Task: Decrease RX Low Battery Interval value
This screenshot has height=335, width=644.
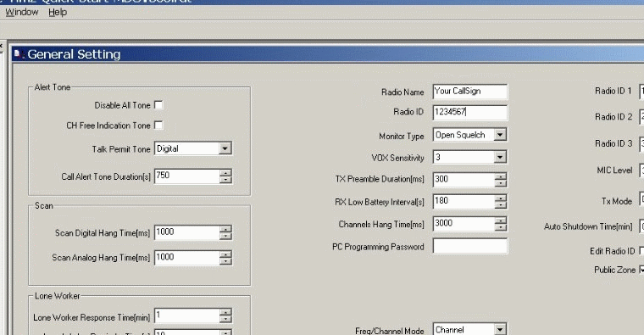Action: coord(500,204)
